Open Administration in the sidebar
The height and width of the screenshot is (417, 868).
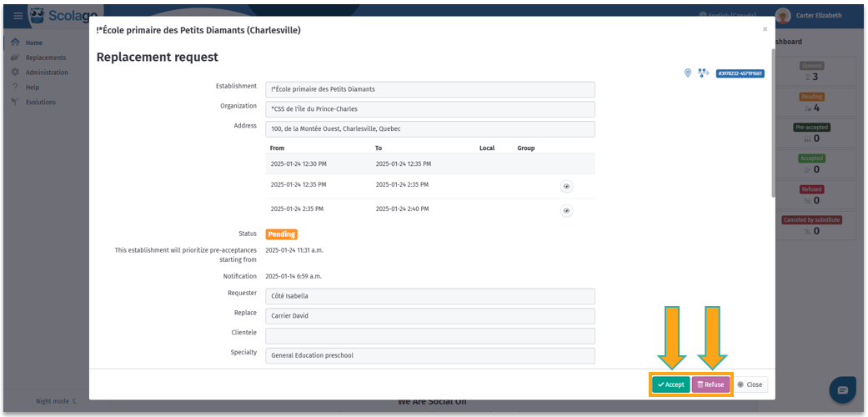click(x=47, y=73)
